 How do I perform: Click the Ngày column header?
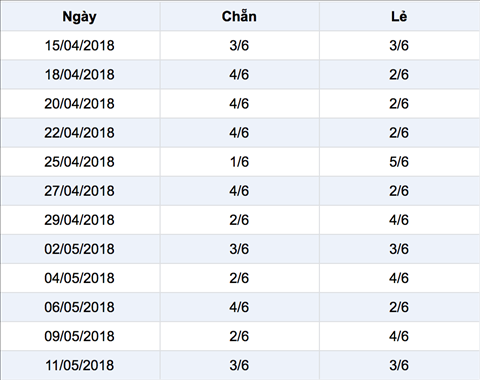(x=79, y=17)
